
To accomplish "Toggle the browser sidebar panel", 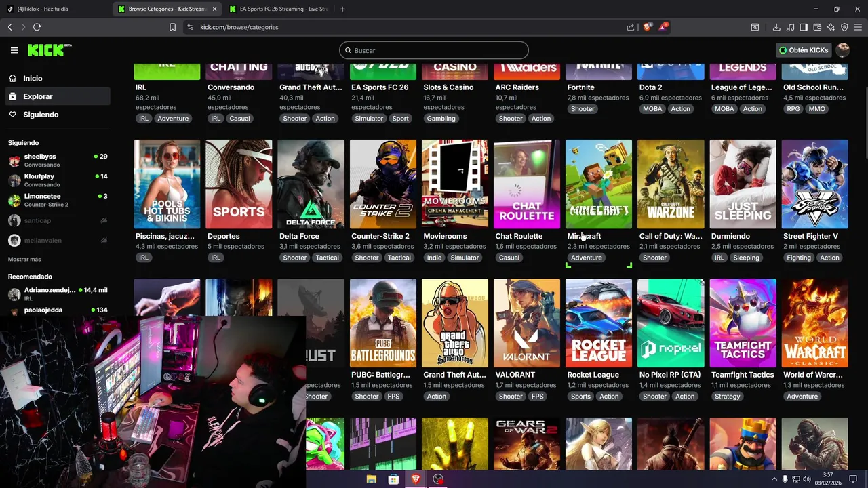I will pyautogui.click(x=804, y=27).
